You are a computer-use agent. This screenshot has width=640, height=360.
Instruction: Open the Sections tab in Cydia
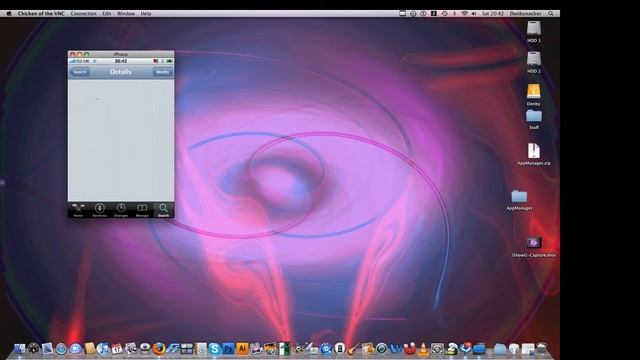100,210
